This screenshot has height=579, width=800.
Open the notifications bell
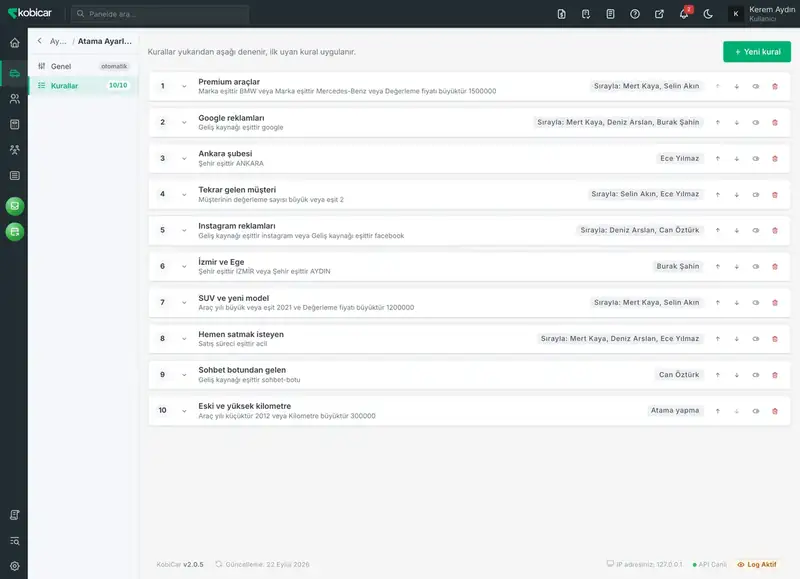click(x=684, y=14)
